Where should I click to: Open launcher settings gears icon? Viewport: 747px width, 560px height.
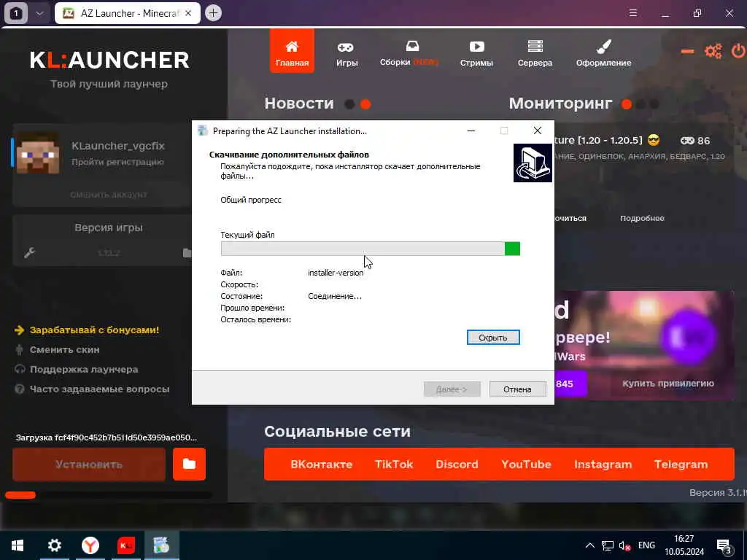713,51
